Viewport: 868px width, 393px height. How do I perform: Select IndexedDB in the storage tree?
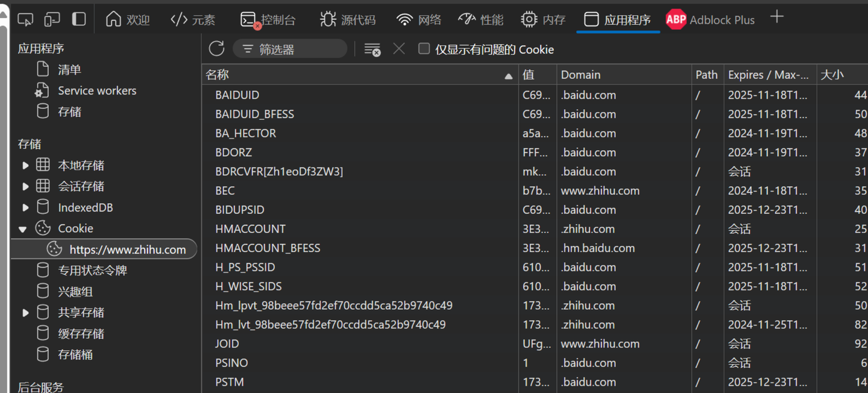85,207
